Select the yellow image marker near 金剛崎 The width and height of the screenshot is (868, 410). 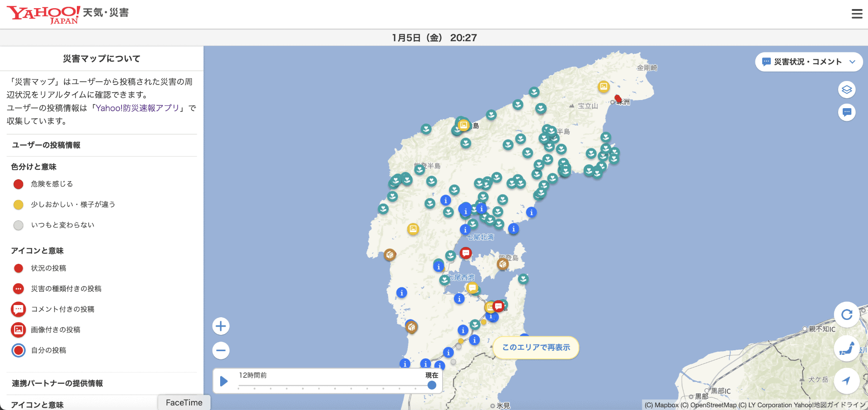tap(604, 86)
